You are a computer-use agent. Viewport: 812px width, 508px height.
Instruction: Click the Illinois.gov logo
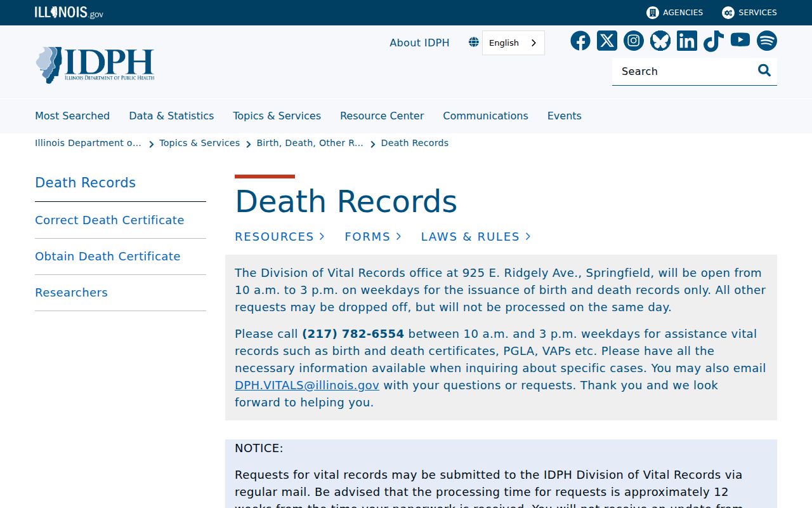[x=69, y=13]
